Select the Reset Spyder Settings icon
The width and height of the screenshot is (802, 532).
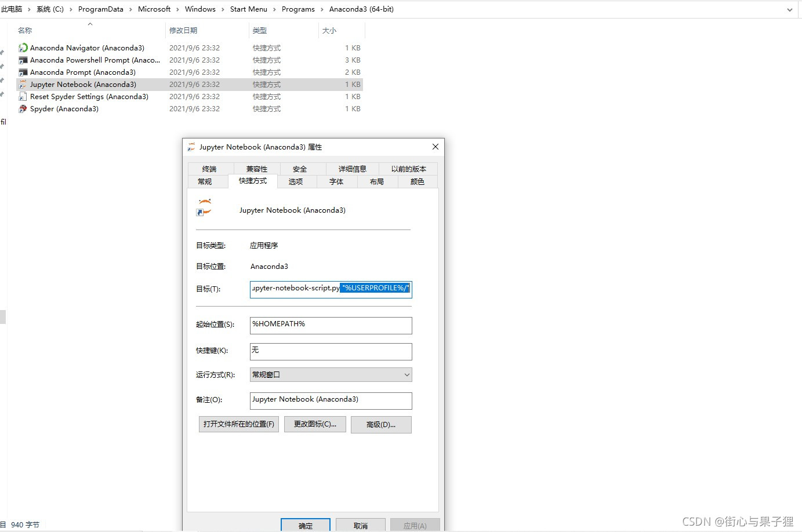[x=23, y=97]
